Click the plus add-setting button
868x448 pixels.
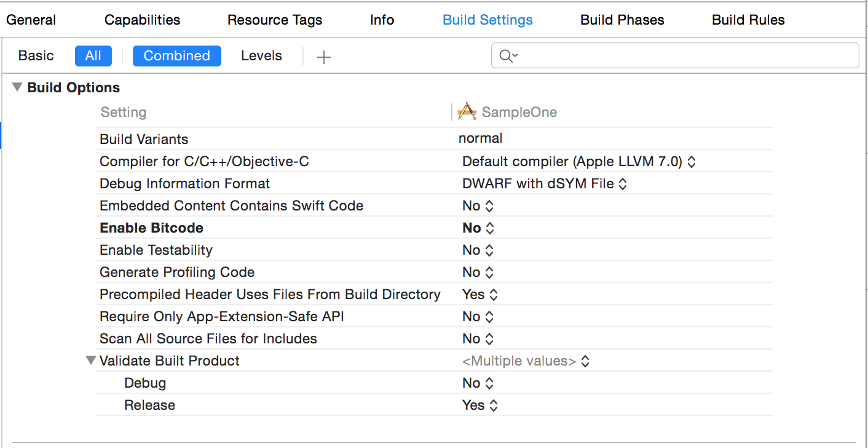(x=323, y=57)
